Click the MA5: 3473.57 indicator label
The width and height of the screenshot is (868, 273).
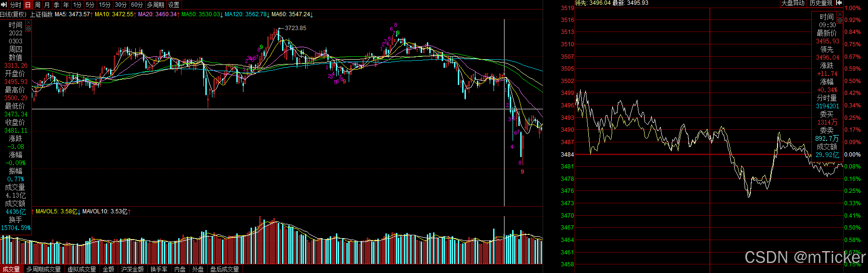(x=73, y=14)
